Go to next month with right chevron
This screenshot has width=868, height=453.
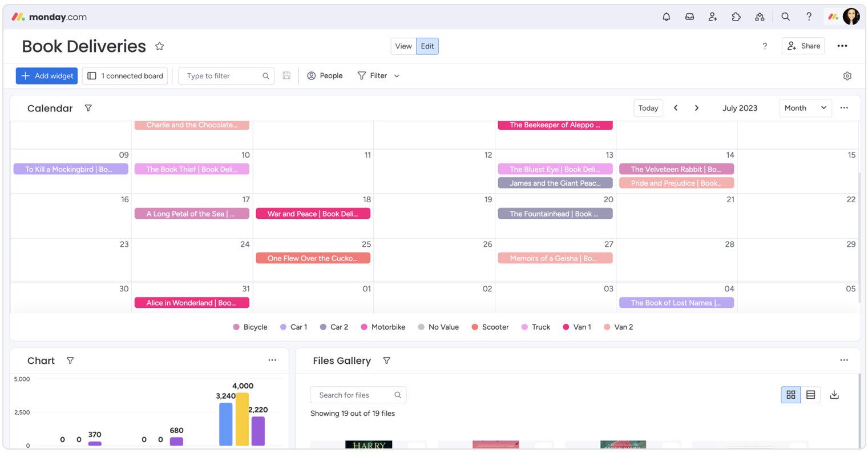(x=697, y=107)
